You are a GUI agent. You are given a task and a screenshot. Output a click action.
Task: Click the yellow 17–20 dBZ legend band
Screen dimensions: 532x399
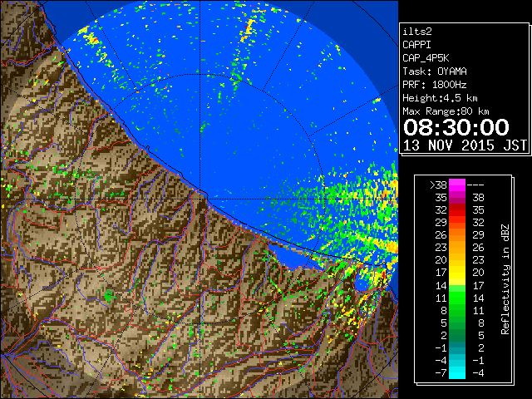[x=457, y=273]
